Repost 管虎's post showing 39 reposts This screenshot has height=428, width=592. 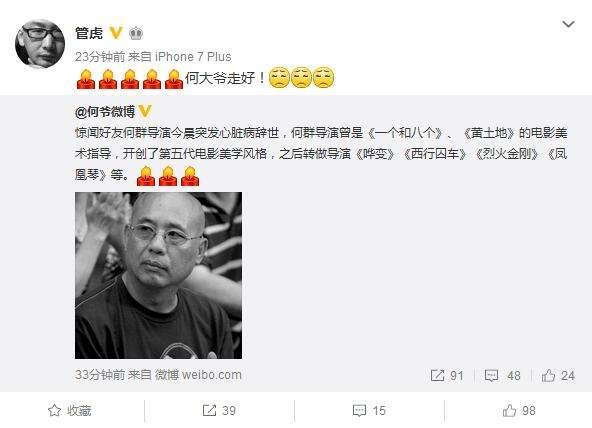[x=219, y=410]
